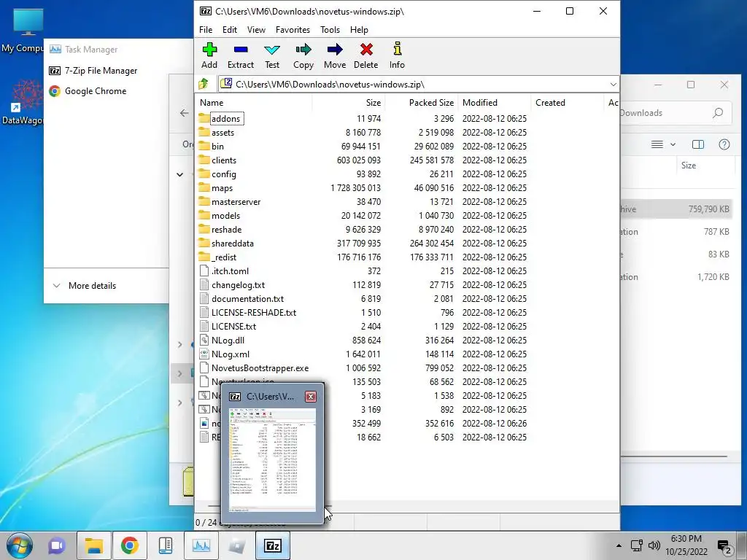Sort files by the Name column
Image resolution: width=747 pixels, height=560 pixels.
(253, 102)
